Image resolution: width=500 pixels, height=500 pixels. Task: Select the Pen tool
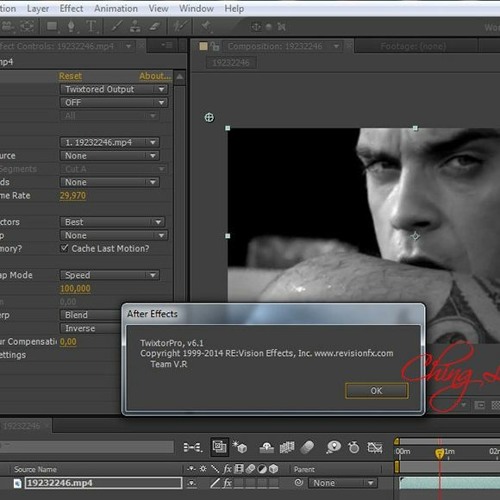point(71,26)
